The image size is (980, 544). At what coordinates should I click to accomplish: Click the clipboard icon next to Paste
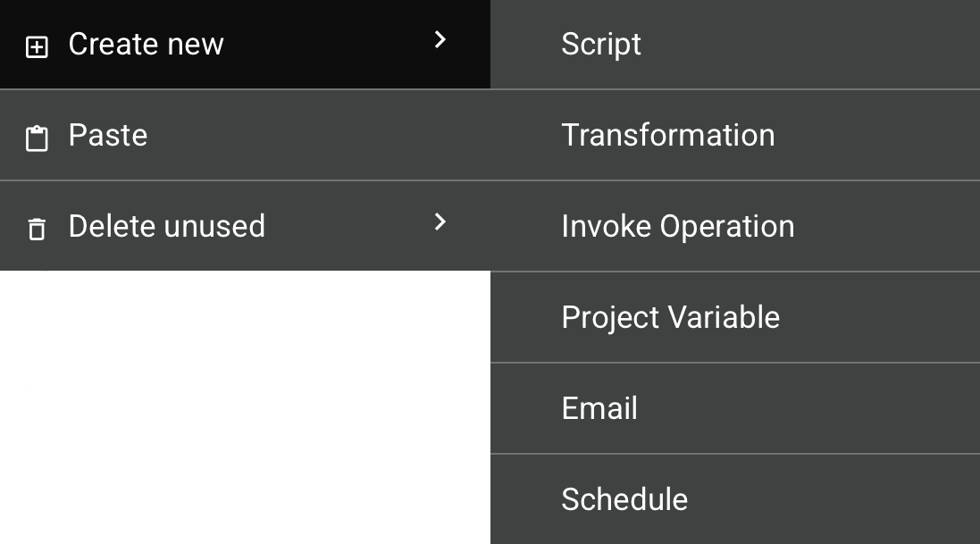point(37,138)
